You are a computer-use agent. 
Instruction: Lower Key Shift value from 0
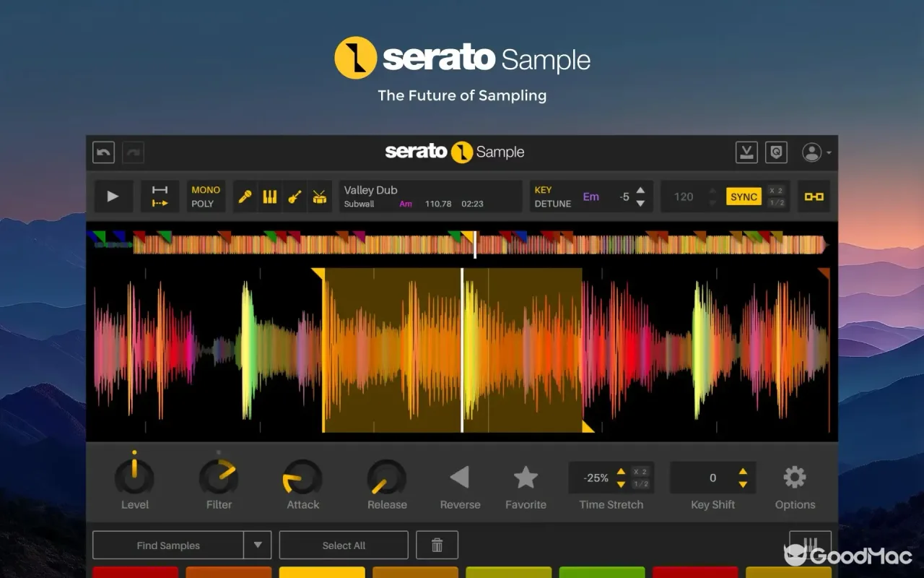pos(743,484)
